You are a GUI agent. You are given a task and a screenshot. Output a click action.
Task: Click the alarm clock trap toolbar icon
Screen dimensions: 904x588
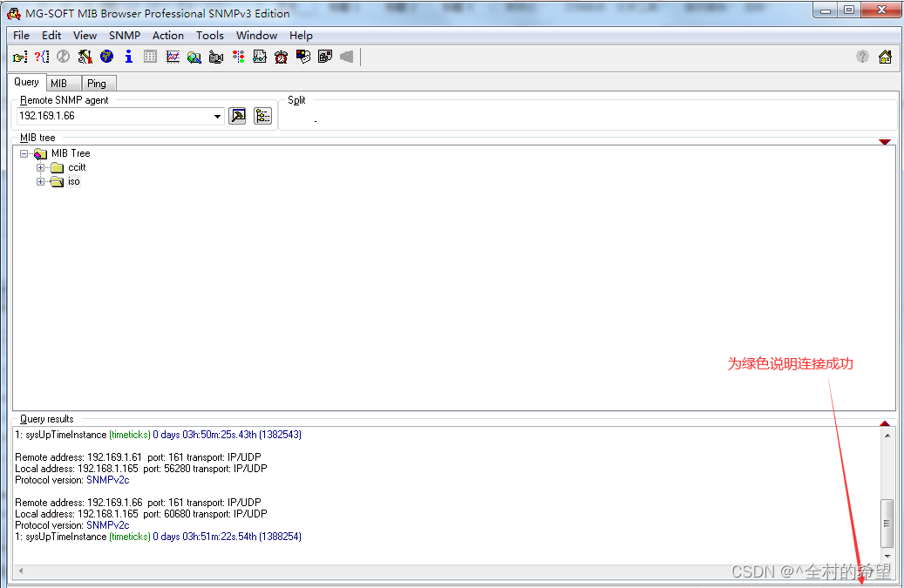click(281, 57)
